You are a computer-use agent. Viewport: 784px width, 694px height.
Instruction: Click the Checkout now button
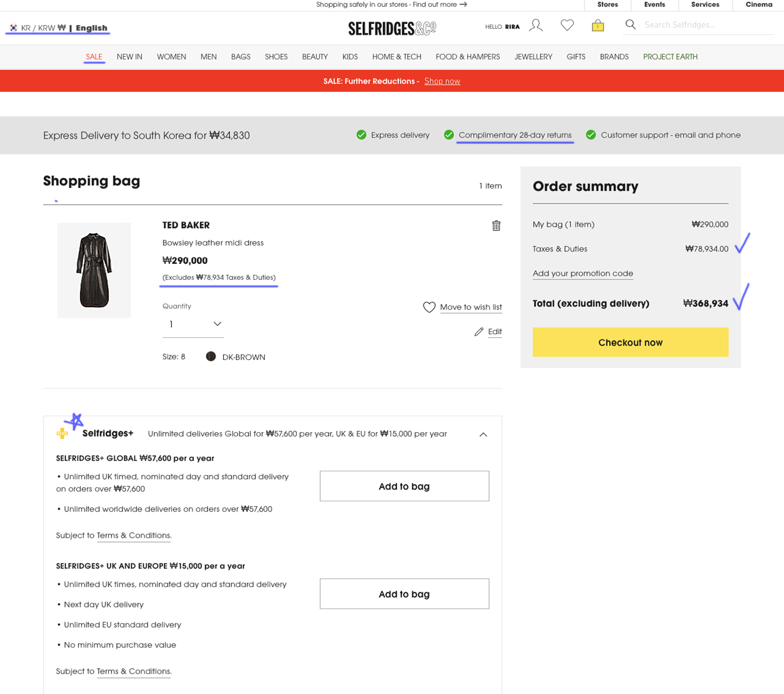coord(630,343)
